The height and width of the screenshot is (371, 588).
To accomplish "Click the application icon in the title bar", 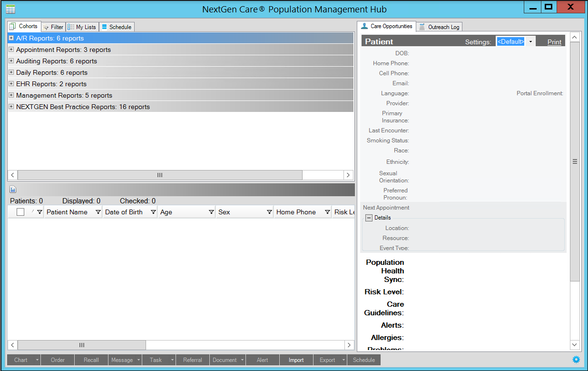I will pos(10,9).
